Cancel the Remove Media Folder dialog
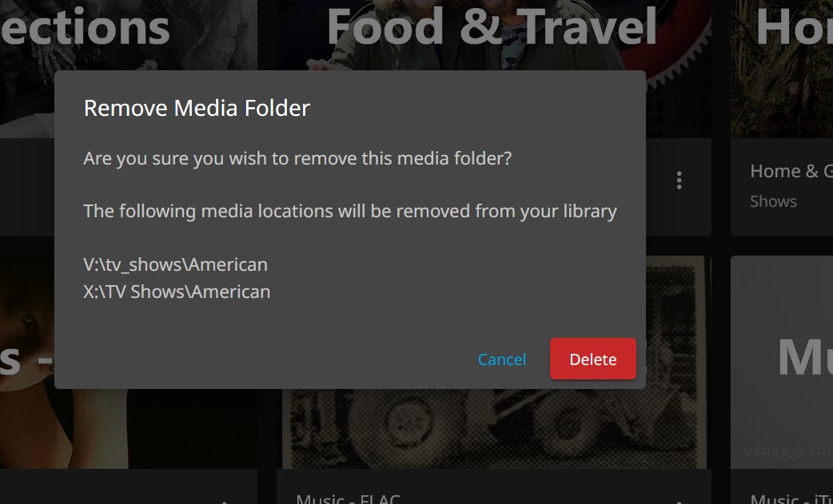833x504 pixels. (x=502, y=359)
